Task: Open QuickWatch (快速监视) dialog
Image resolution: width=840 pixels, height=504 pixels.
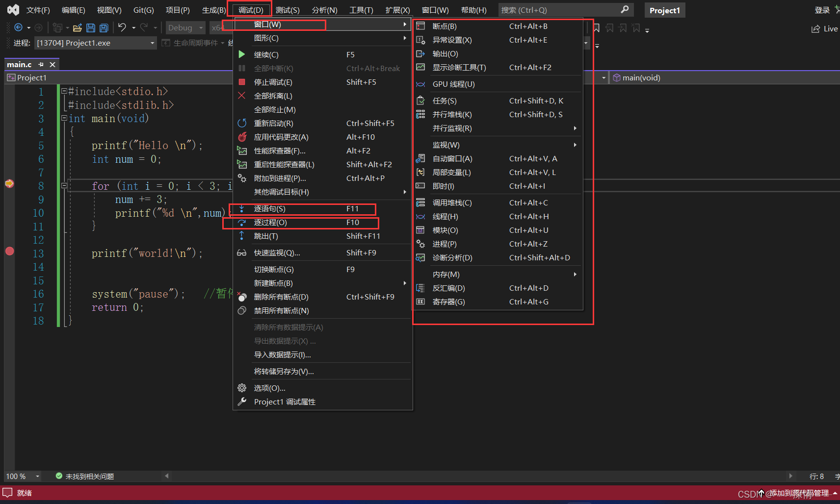Action: coord(322,253)
